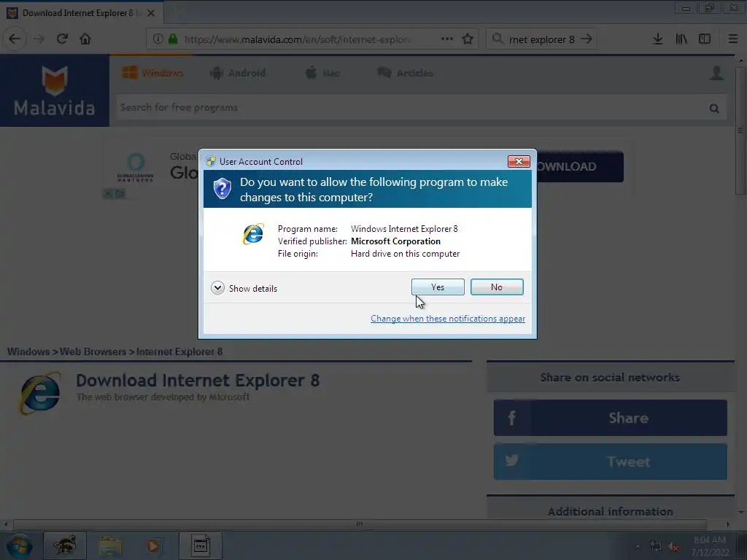The image size is (747, 560).
Task: Click No in User Account Control dialog
Action: pos(496,287)
